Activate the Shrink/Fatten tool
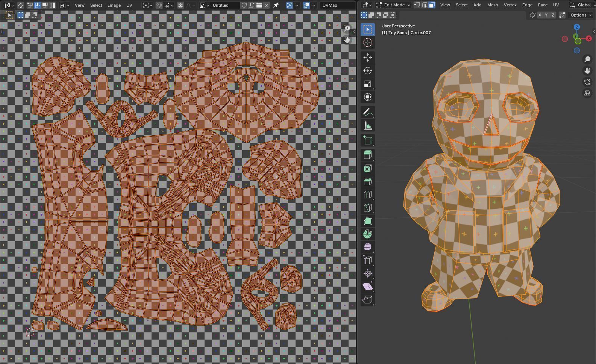 pyautogui.click(x=367, y=273)
